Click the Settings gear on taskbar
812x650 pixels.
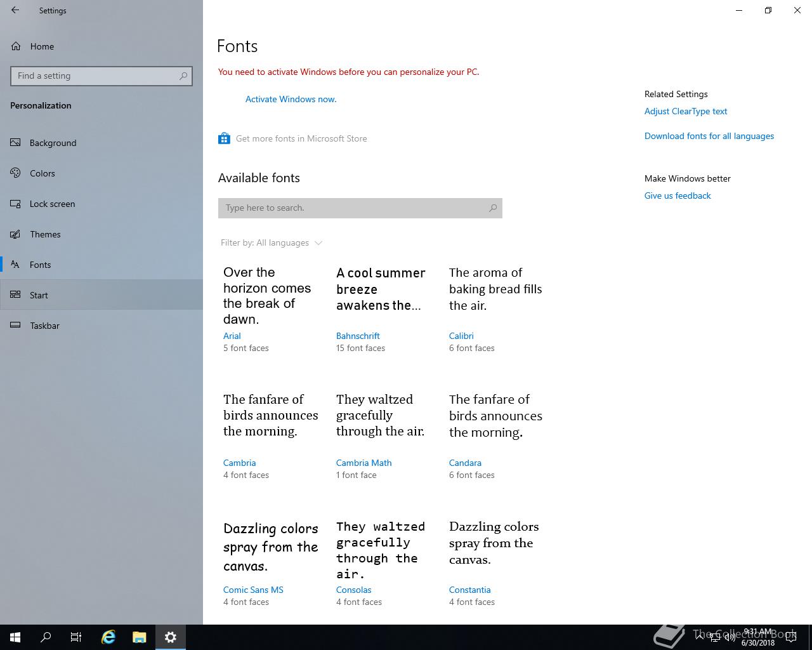pyautogui.click(x=171, y=637)
